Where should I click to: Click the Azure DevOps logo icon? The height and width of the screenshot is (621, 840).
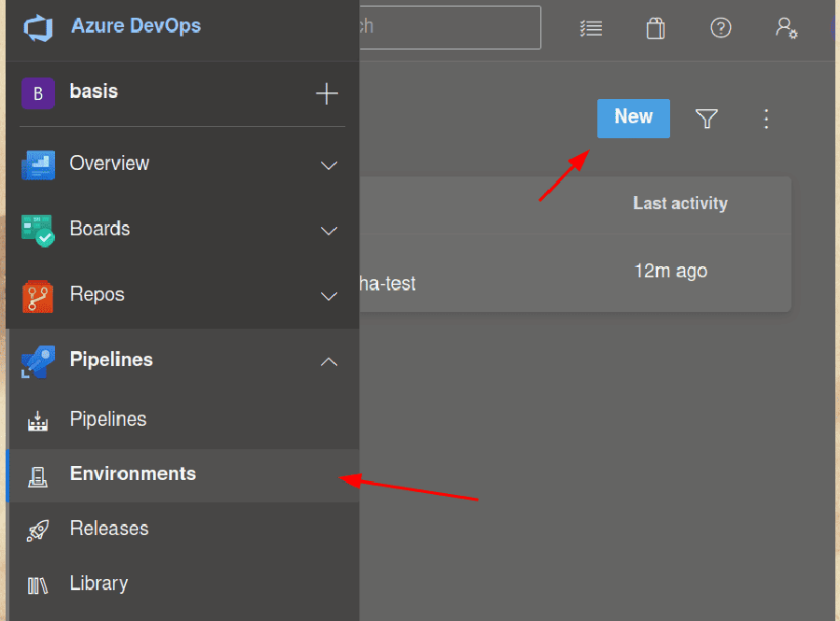coord(38,27)
